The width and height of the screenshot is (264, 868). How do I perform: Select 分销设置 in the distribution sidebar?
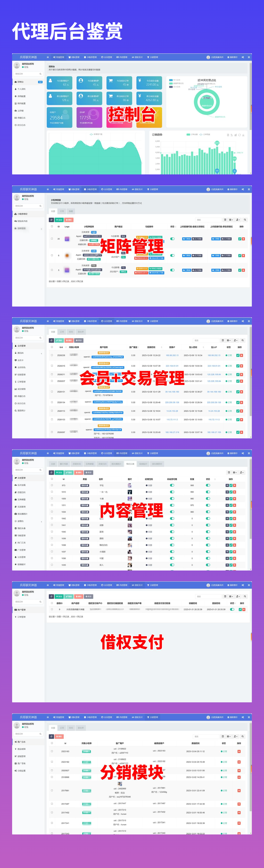(21, 771)
